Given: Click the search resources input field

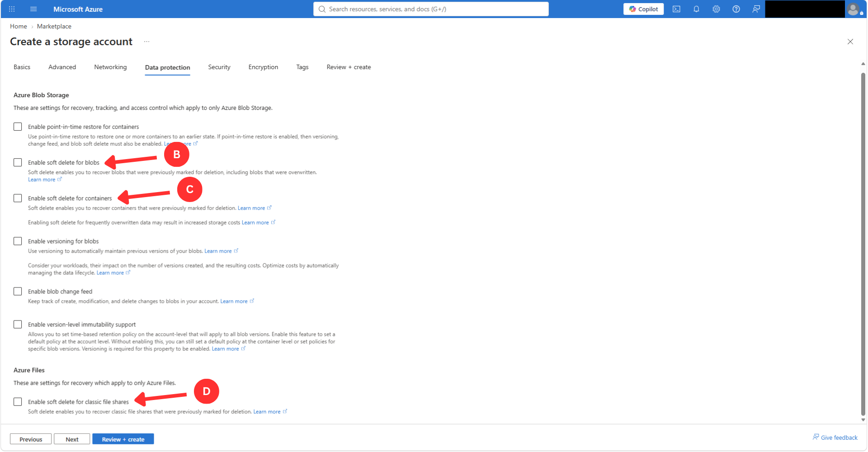Looking at the screenshot, I should tap(431, 9).
